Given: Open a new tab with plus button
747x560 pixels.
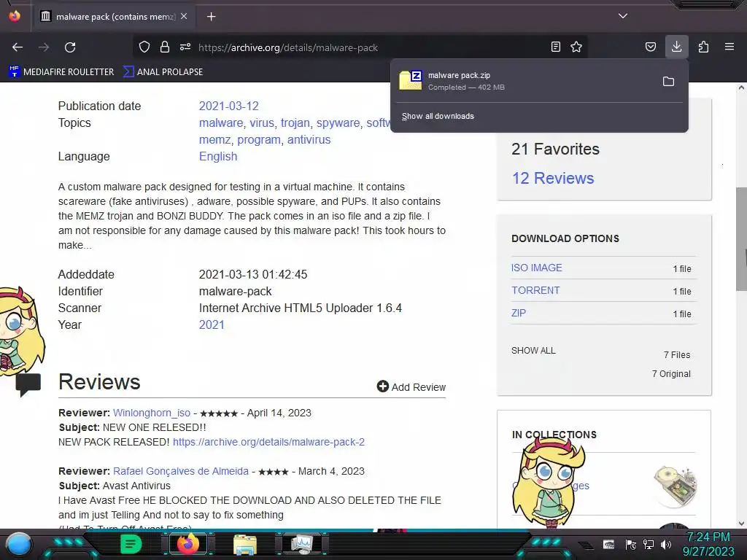Looking at the screenshot, I should (x=211, y=17).
